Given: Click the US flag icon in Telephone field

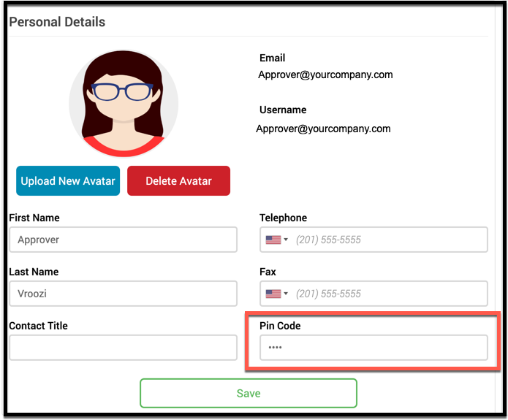Looking at the screenshot, I should 273,240.
